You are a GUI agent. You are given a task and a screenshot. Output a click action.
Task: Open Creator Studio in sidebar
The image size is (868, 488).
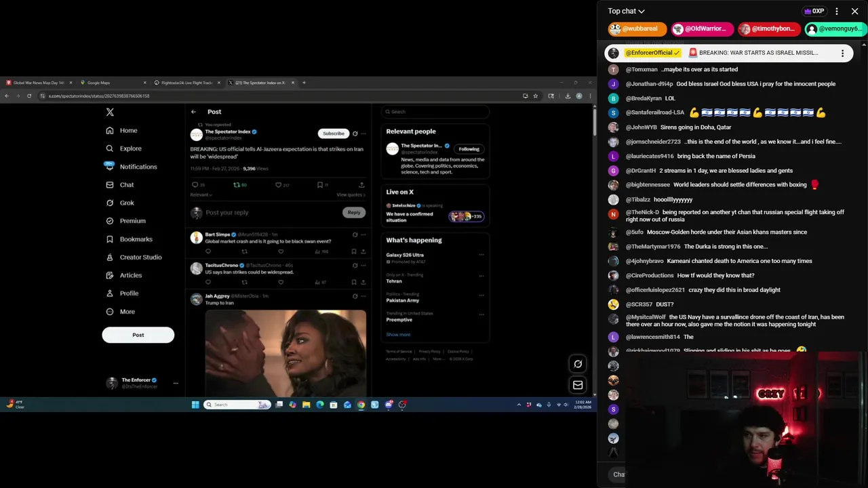(134, 257)
